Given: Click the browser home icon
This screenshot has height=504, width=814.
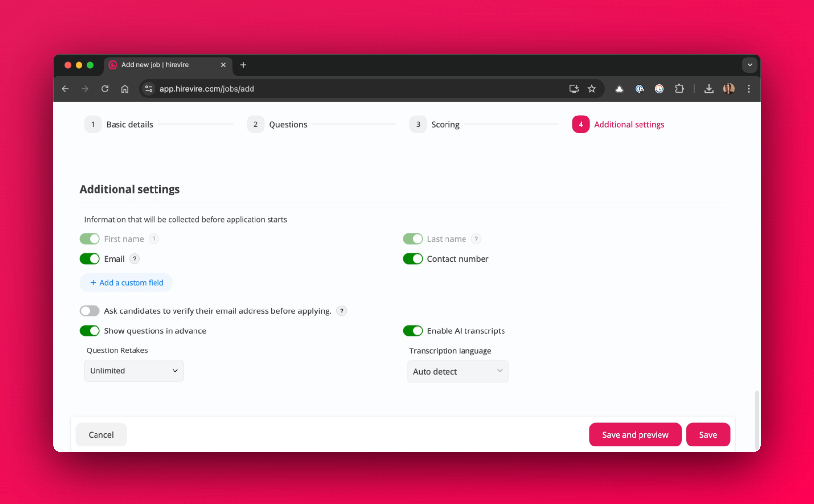Looking at the screenshot, I should tap(125, 89).
